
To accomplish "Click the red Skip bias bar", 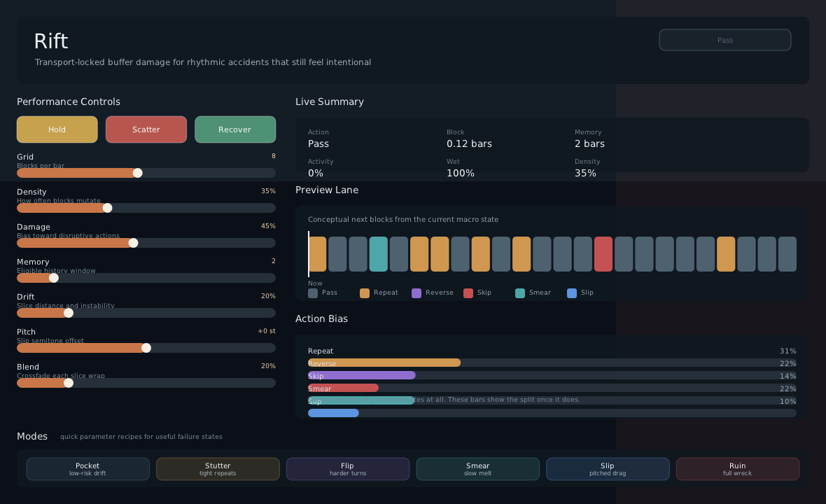I will point(344,388).
